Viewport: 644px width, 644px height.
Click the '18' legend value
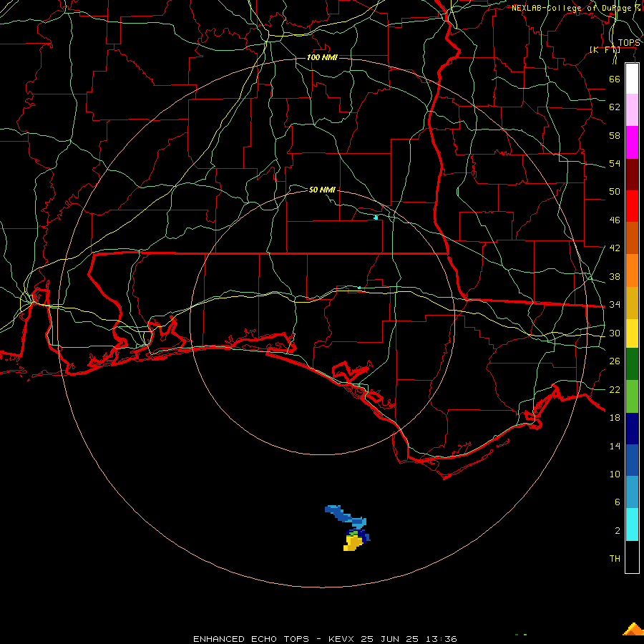(615, 418)
